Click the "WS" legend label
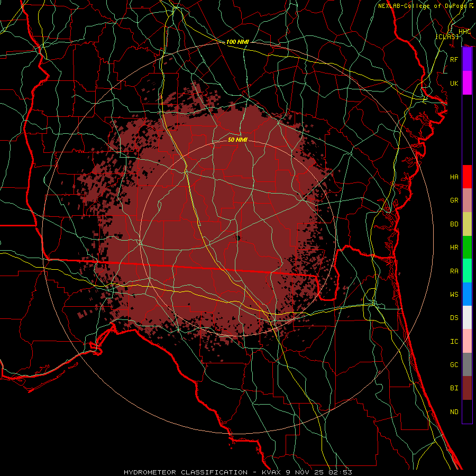 point(454,294)
